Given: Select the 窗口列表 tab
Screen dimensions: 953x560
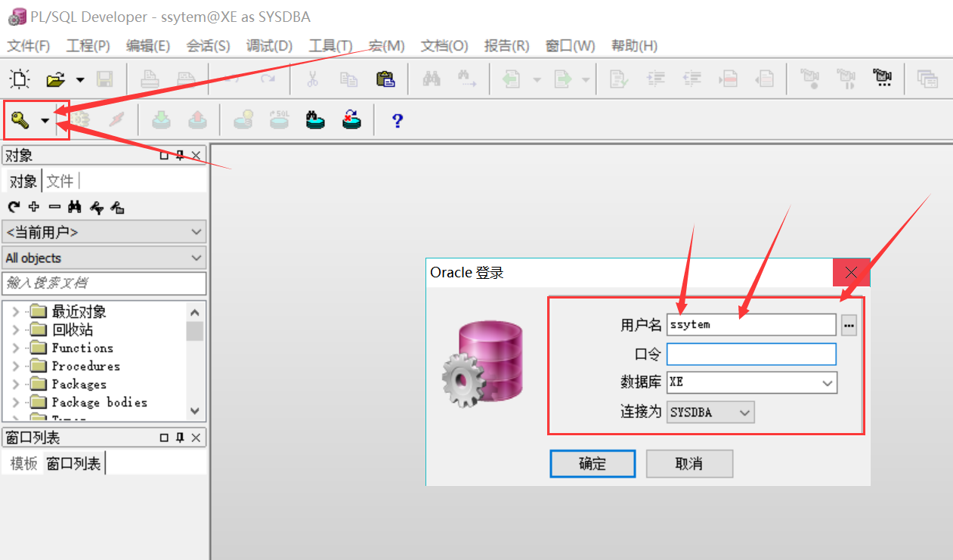Looking at the screenshot, I should coord(73,463).
